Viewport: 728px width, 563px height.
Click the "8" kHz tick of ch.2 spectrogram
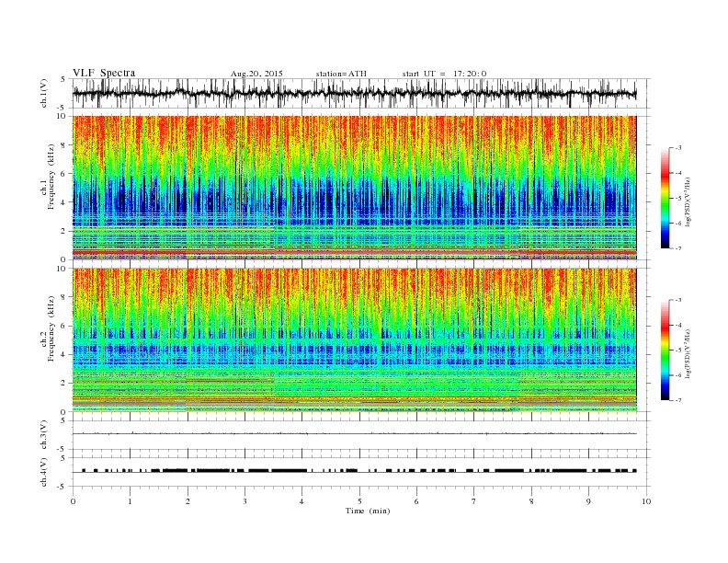pyautogui.click(x=63, y=297)
